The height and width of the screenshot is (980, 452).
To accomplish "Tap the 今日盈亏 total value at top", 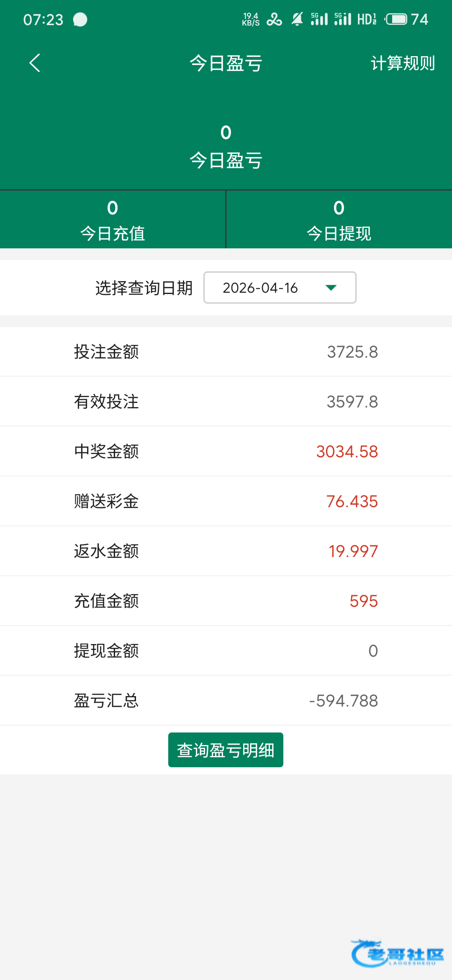I will click(x=226, y=133).
